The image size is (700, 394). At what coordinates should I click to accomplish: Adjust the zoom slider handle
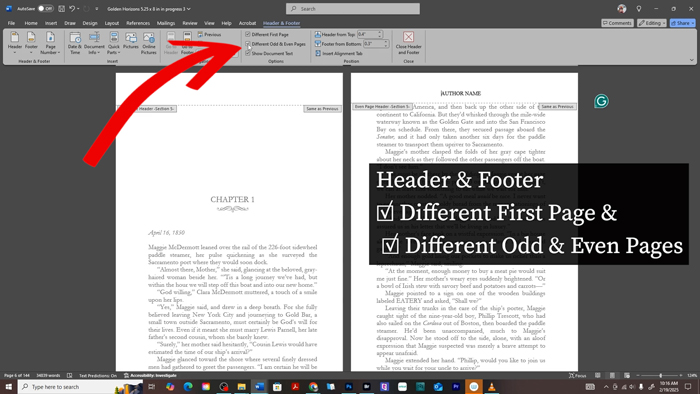(661, 376)
